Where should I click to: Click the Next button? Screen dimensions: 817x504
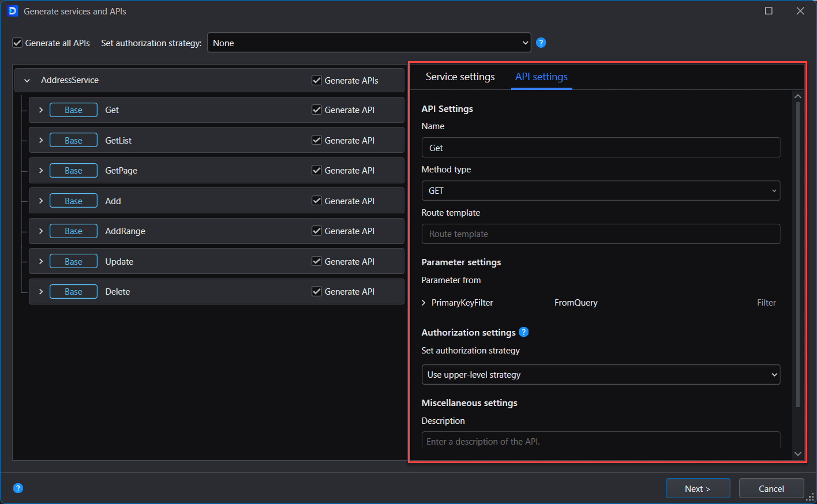click(698, 488)
